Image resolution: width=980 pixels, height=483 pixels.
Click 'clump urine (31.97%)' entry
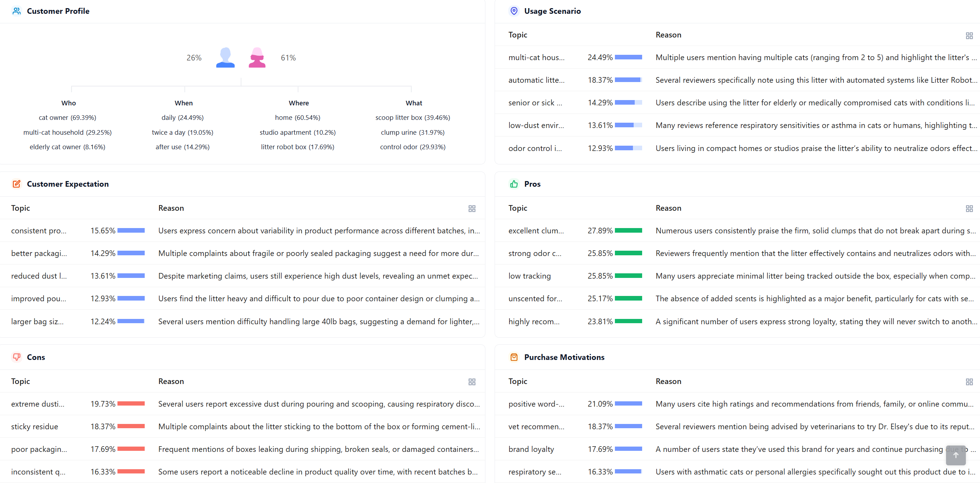413,132
